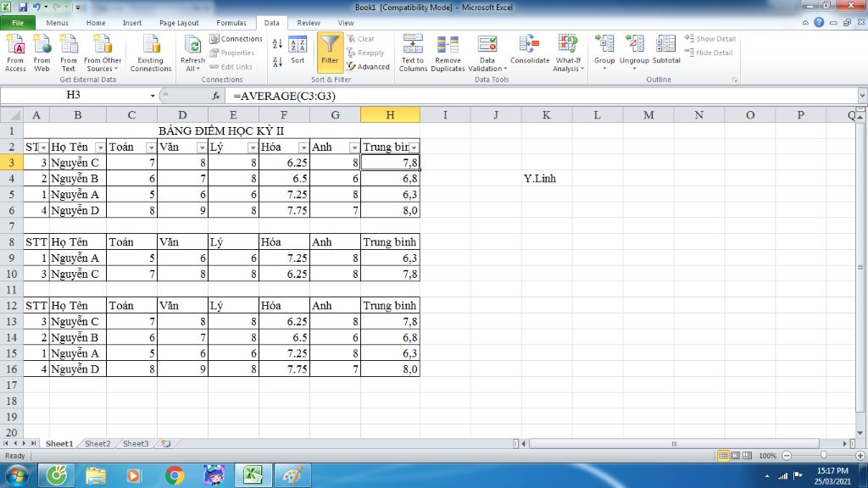
Task: Switch to the View tab
Action: (346, 23)
